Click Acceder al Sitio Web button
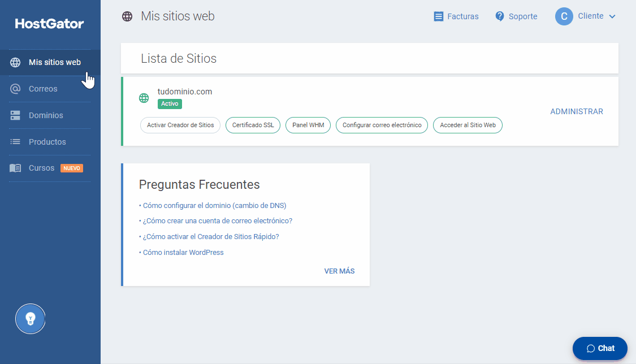This screenshot has width=636, height=364. (468, 125)
